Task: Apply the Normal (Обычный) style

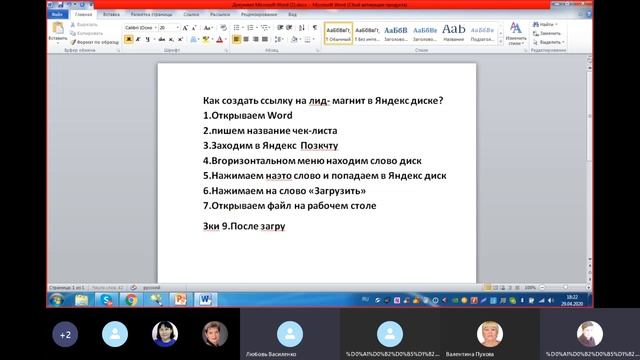Action: coord(338,33)
